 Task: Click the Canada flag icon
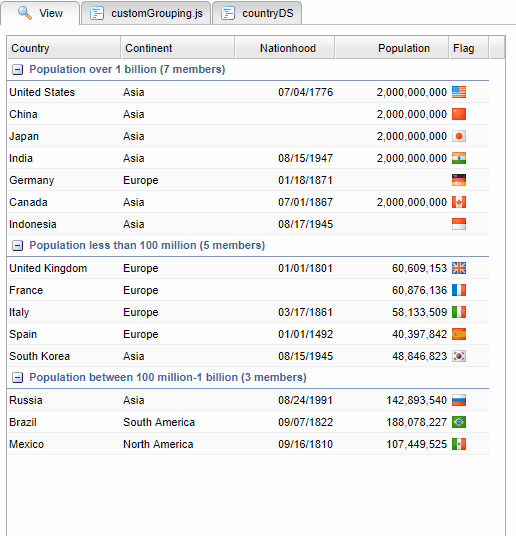click(x=459, y=202)
